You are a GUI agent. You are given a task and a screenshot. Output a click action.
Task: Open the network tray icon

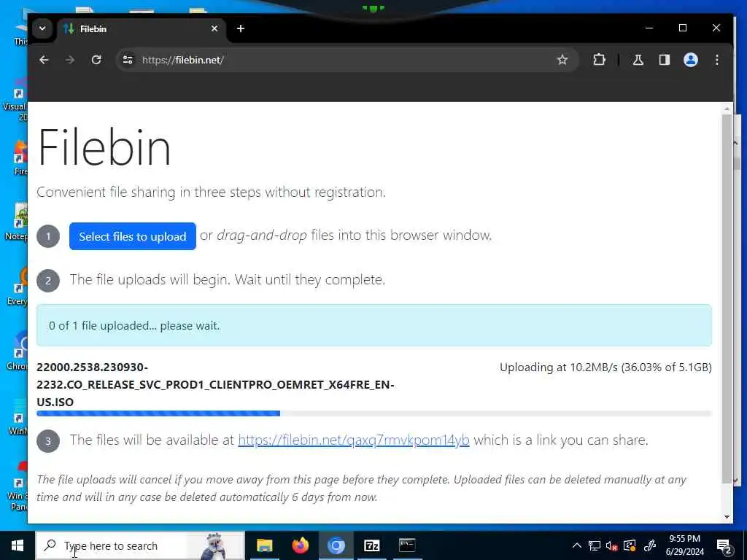pos(594,545)
